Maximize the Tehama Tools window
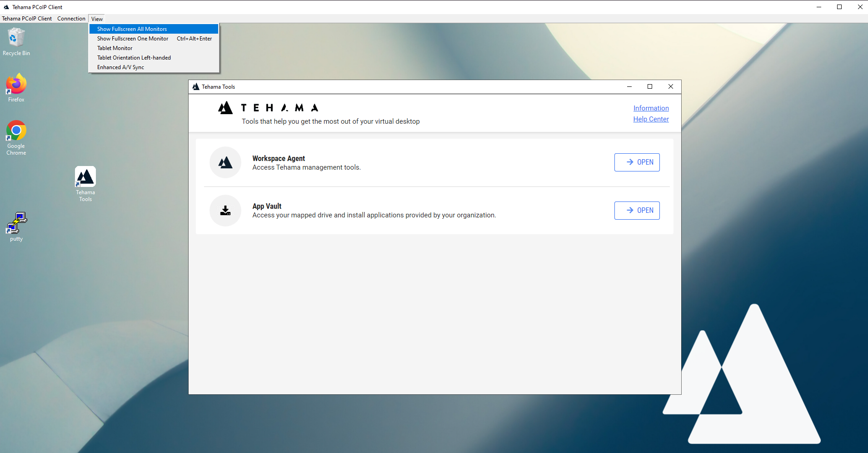Viewport: 868px width, 453px height. 650,87
